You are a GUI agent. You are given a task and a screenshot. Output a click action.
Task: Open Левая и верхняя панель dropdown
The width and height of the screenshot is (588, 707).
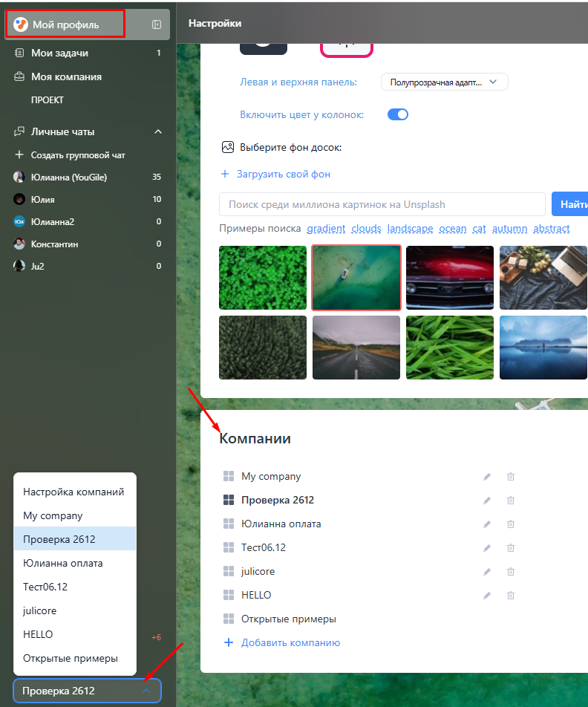[x=444, y=82]
